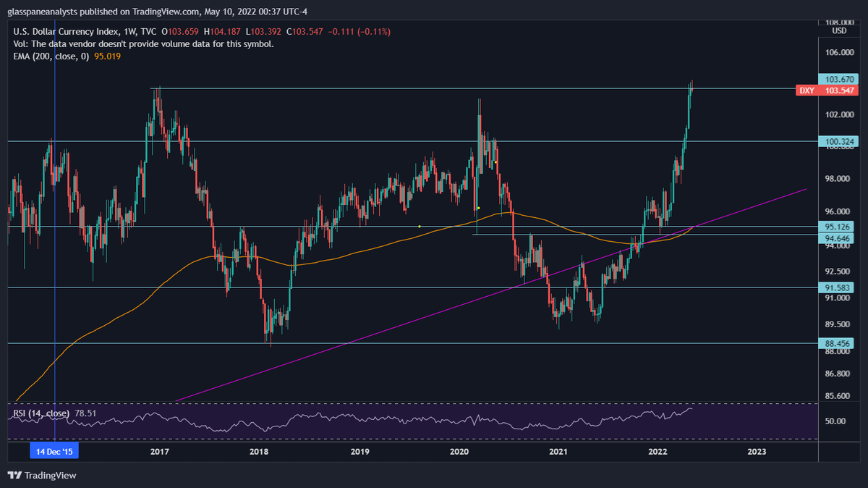Click the EMA value 95.019
Screen dimensions: 868x488
[x=108, y=56]
